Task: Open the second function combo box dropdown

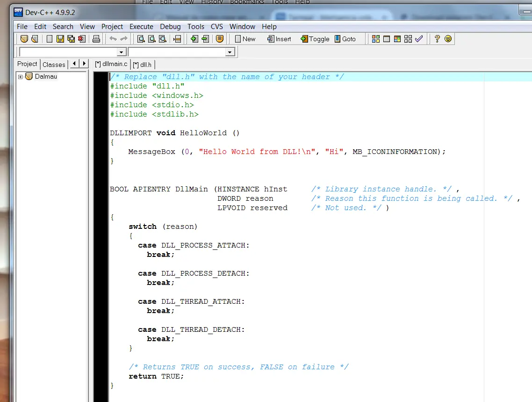Action: (230, 52)
